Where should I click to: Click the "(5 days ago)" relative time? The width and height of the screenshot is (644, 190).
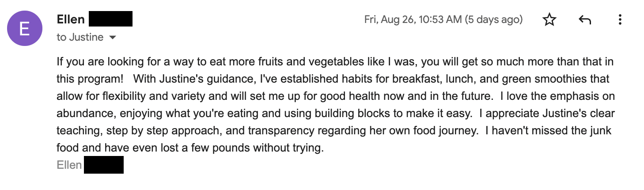[494, 20]
